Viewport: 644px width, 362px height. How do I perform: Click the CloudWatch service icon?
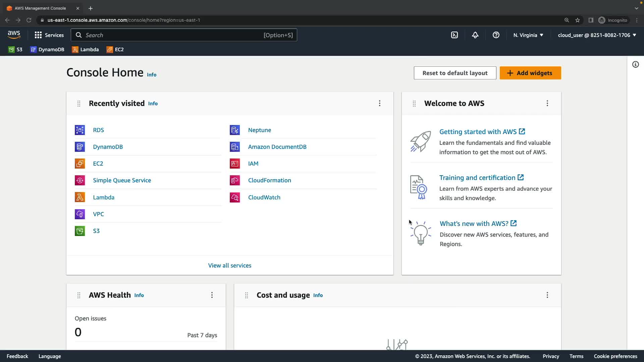[235, 197]
